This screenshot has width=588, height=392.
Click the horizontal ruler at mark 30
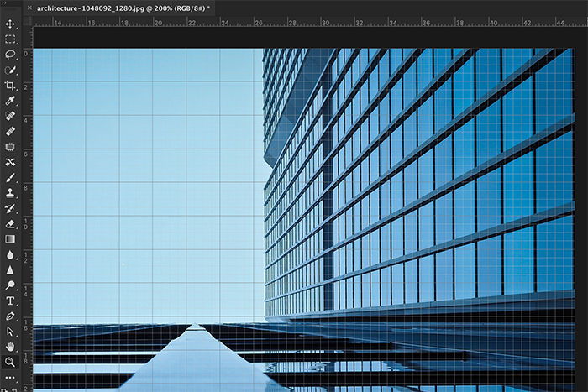pyautogui.click(x=325, y=23)
